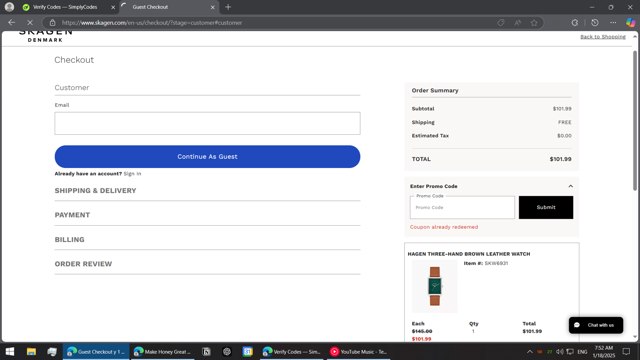Switch to Verify Codes — SimplyCodes tab
Screen dimensions: 640x360
click(65, 7)
